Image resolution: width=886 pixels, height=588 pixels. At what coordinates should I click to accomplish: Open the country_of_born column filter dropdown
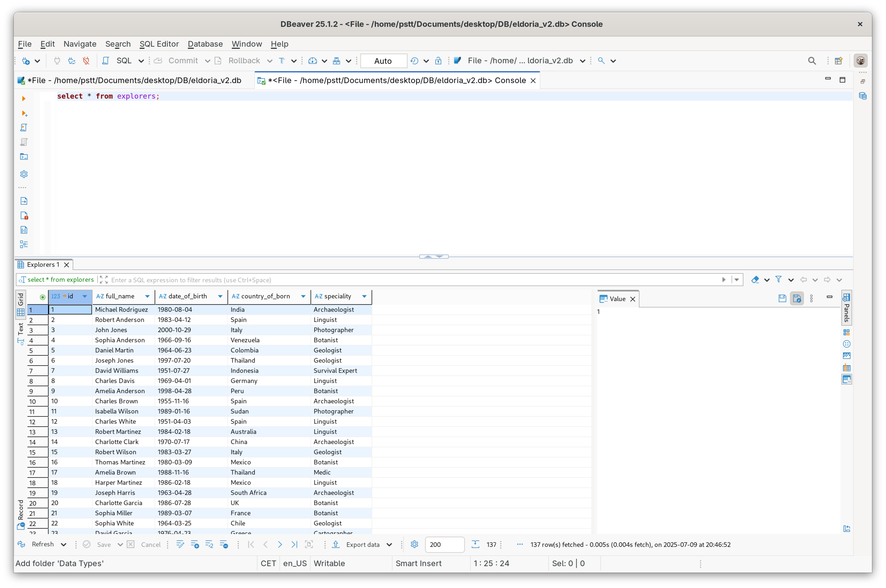(x=303, y=297)
